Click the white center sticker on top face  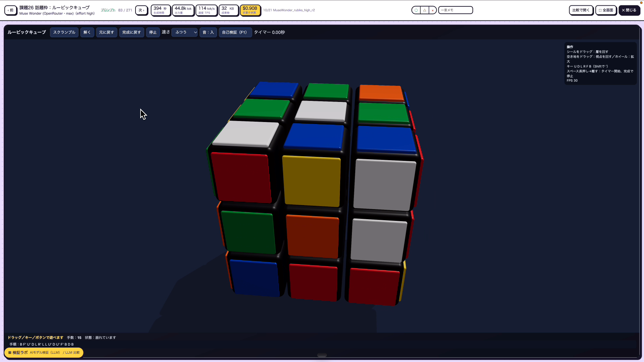click(321, 111)
